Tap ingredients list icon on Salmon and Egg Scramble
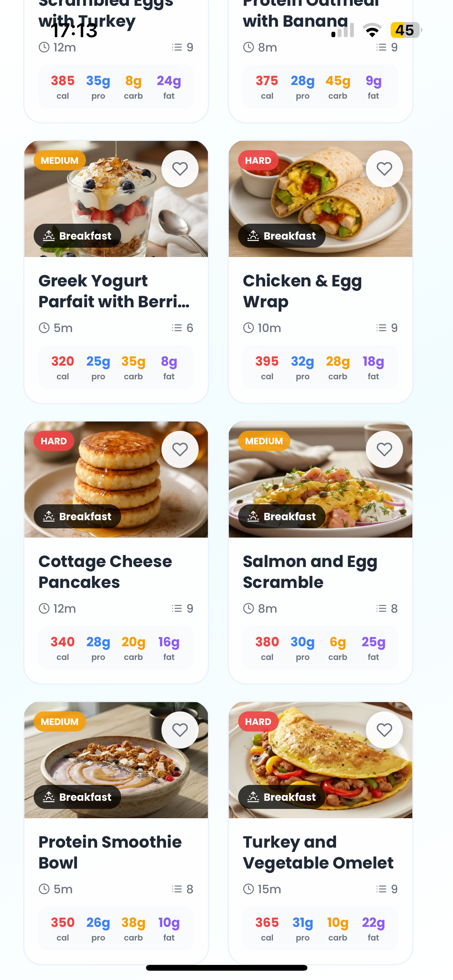This screenshot has width=453, height=980. pos(381,608)
